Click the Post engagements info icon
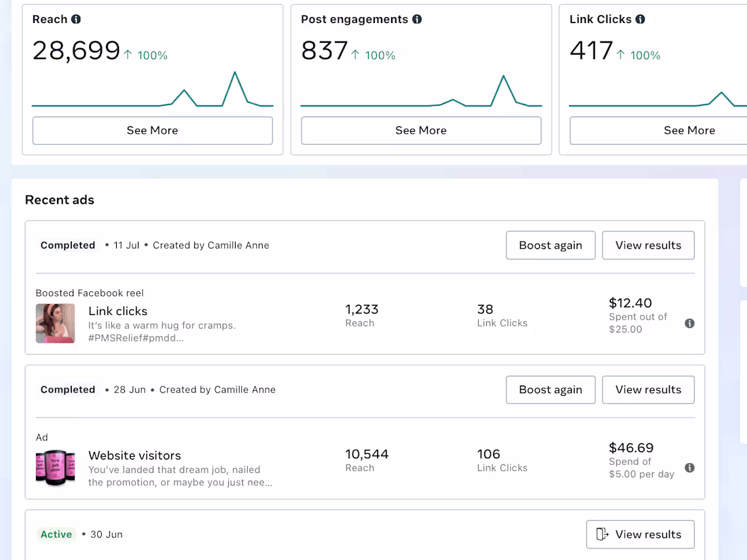This screenshot has height=560, width=747. point(417,19)
